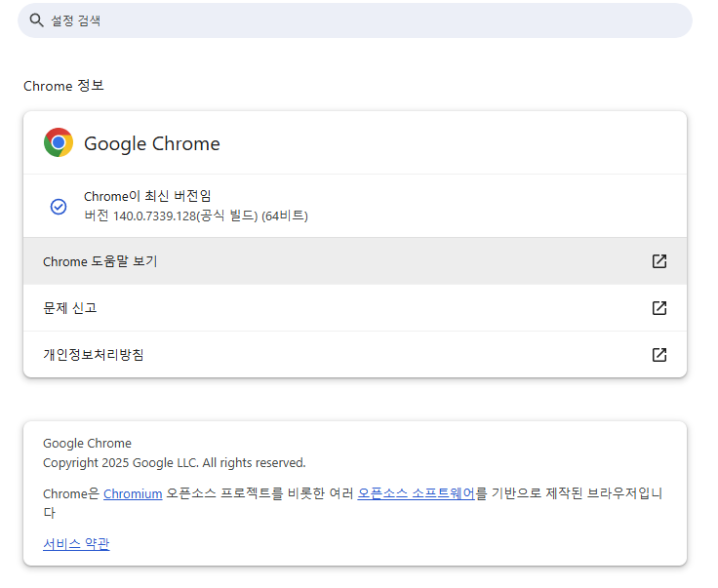Select the 문제 신고 row label
Viewport: 718px width, 588px height.
pyautogui.click(x=69, y=308)
